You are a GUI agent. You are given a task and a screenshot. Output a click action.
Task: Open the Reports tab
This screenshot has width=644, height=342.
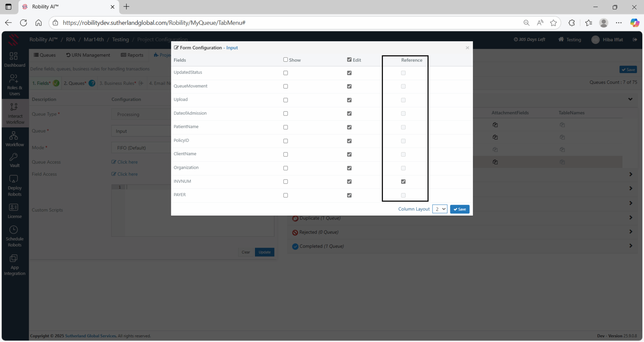click(x=132, y=55)
